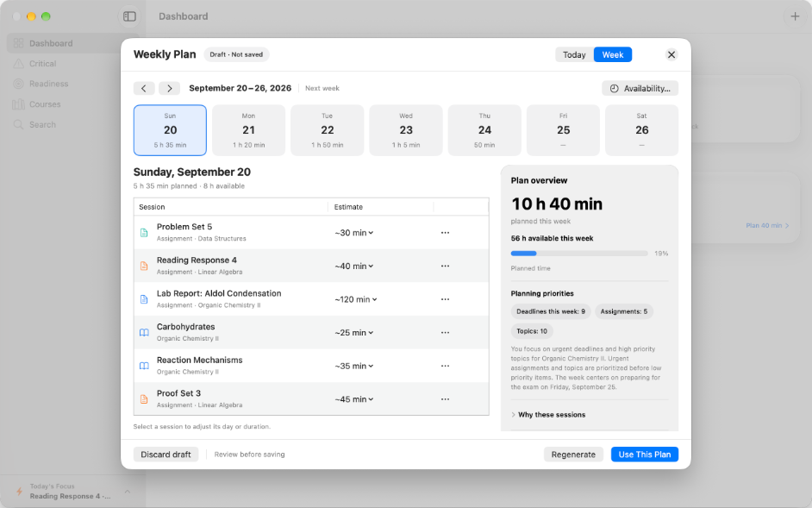Expand the Why these sessions section
The height and width of the screenshot is (508, 812).
(548, 415)
